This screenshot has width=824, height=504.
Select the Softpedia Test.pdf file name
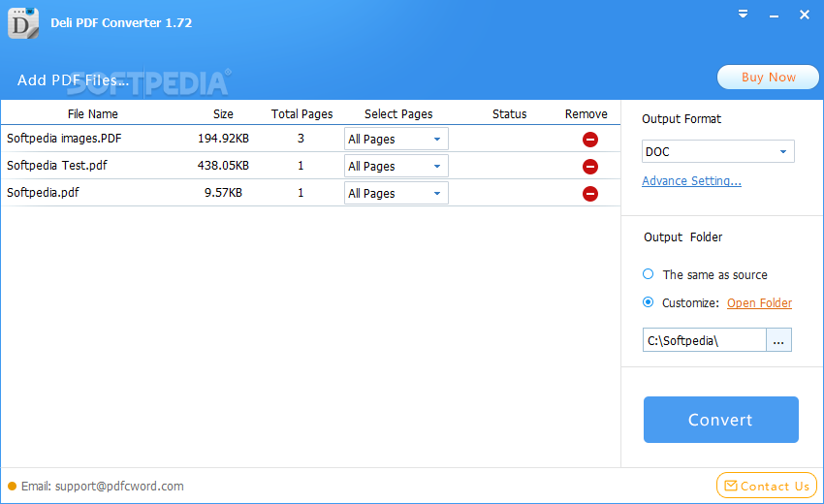point(57,166)
